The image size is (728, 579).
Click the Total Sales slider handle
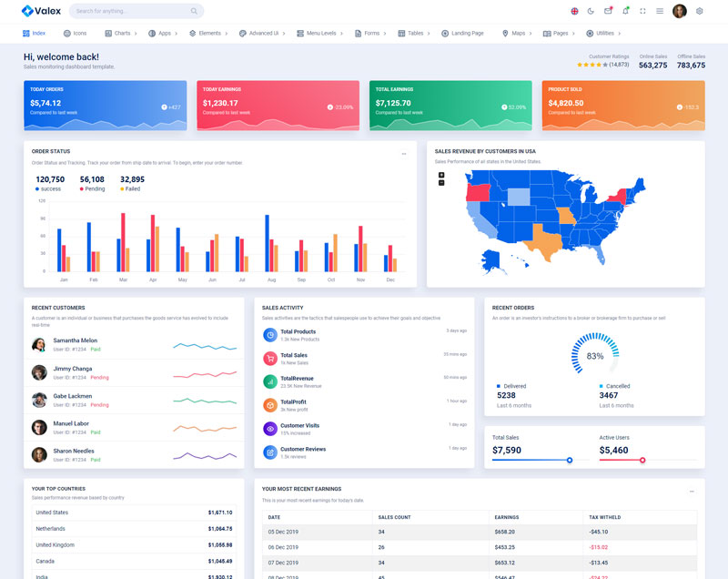[x=570, y=460]
